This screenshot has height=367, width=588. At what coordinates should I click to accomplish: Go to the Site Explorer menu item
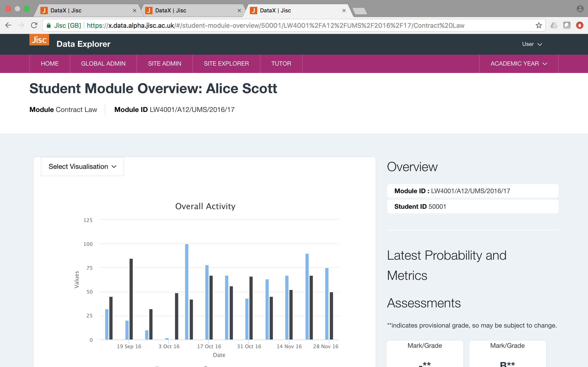point(226,64)
